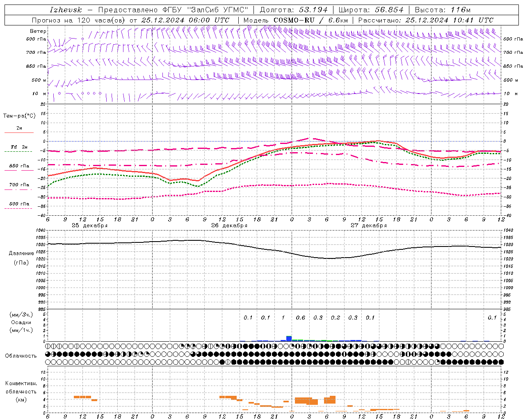Click forecast start time '25.12.2024 06:00 UTC'
This screenshot has height=420, width=525.
pyautogui.click(x=185, y=20)
